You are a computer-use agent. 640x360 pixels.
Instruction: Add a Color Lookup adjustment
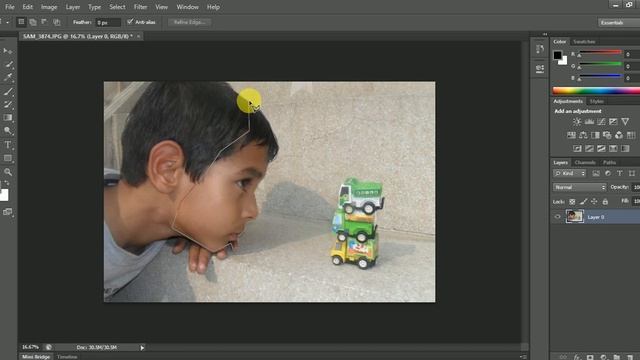pyautogui.click(x=631, y=135)
